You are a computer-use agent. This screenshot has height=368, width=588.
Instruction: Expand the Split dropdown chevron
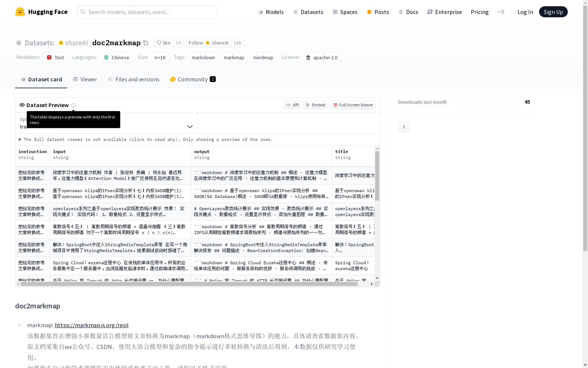(190, 127)
